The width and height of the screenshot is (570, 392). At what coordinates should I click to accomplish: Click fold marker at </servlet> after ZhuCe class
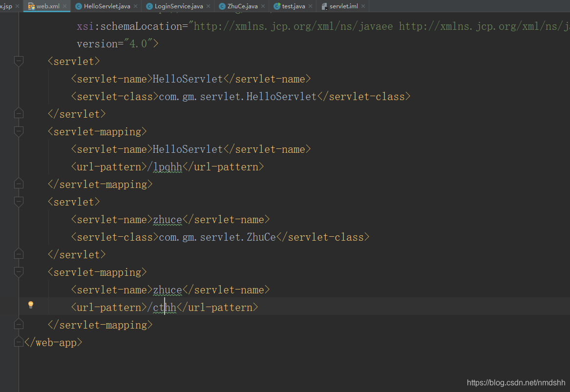tap(19, 254)
